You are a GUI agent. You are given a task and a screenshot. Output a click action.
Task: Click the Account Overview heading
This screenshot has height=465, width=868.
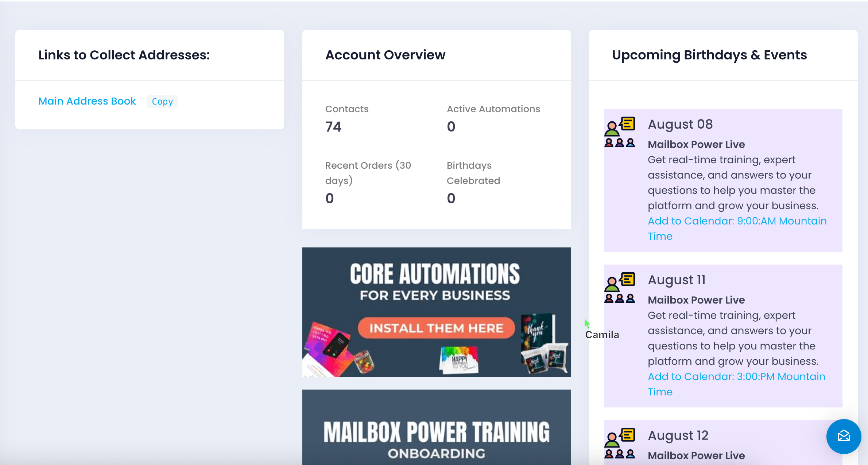tap(385, 55)
